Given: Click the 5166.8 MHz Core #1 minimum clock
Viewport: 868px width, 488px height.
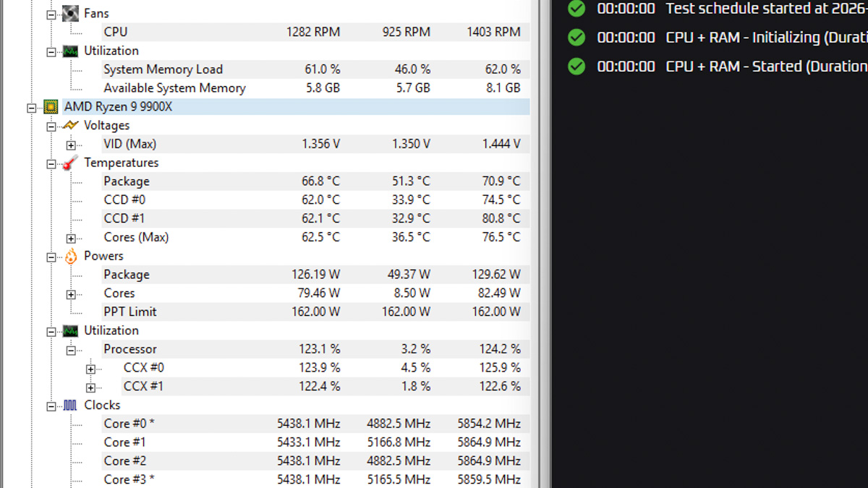Looking at the screenshot, I should (x=399, y=442).
